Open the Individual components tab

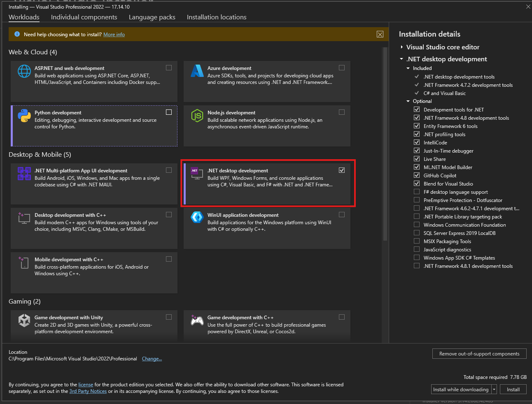pyautogui.click(x=84, y=17)
